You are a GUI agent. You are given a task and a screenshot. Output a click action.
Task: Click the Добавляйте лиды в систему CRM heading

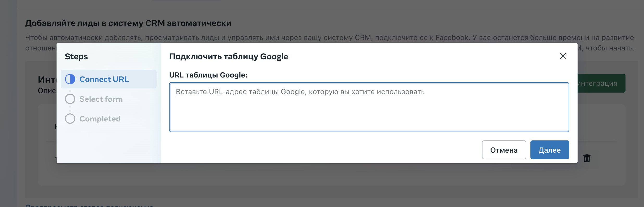pyautogui.click(x=128, y=23)
